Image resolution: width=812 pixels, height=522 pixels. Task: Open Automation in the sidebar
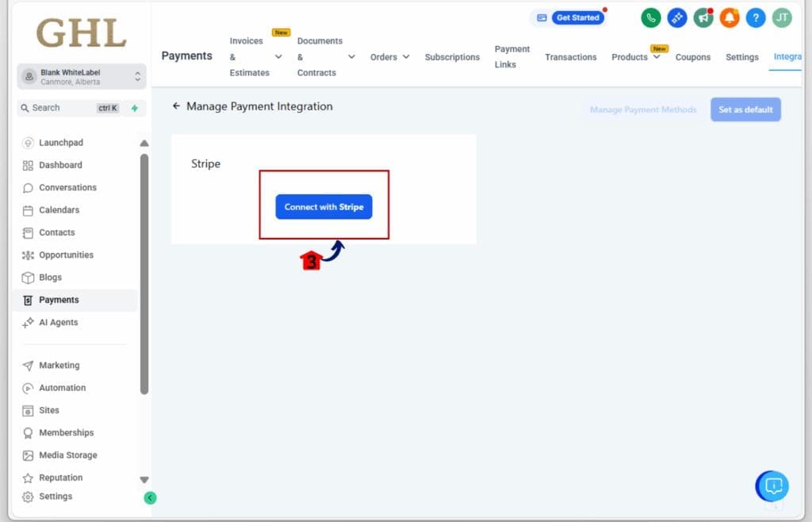click(54, 387)
